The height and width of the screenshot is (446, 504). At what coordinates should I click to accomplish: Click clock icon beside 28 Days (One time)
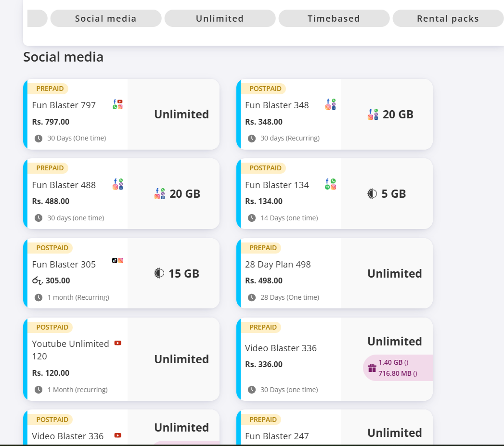click(x=252, y=297)
